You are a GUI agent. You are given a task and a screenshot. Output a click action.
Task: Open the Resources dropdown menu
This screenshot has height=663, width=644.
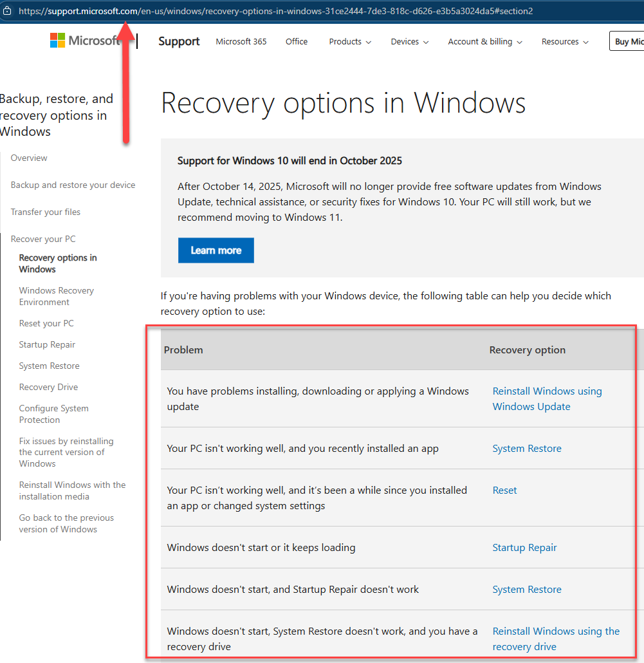tap(565, 42)
